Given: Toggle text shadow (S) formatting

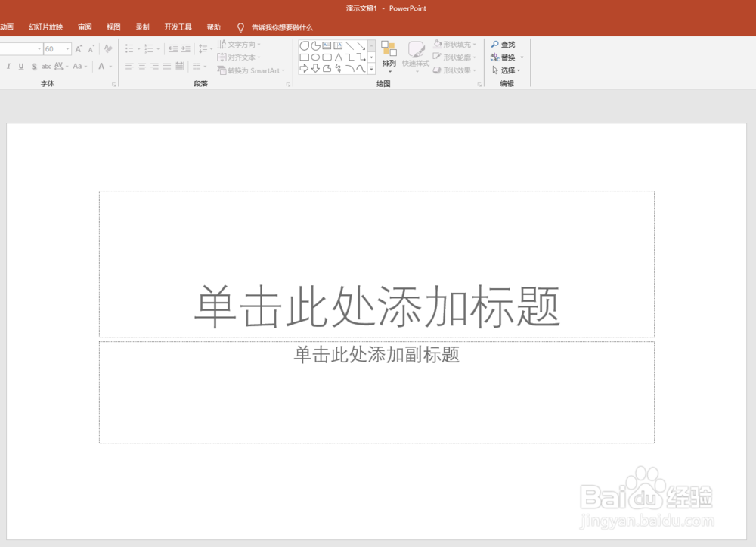Looking at the screenshot, I should point(34,66).
